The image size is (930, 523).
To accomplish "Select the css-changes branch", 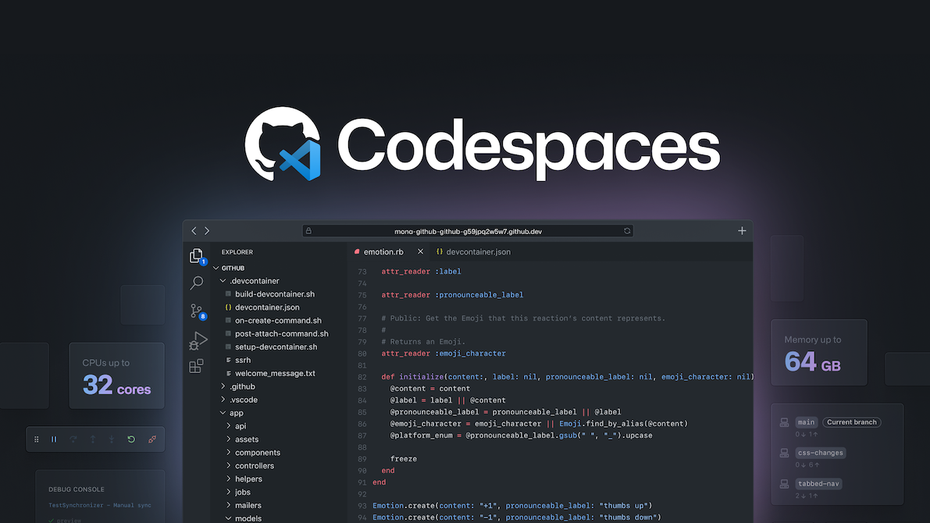I will (x=820, y=453).
